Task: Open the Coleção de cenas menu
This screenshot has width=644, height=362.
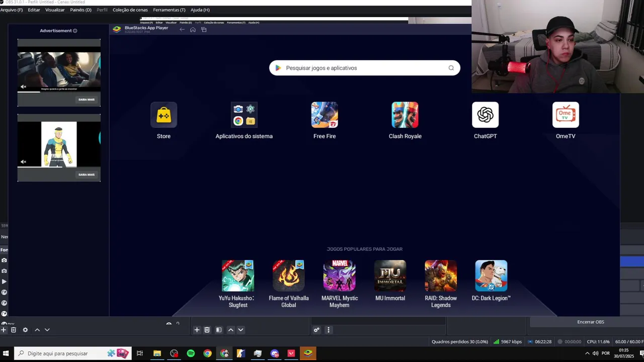Action: click(x=130, y=10)
